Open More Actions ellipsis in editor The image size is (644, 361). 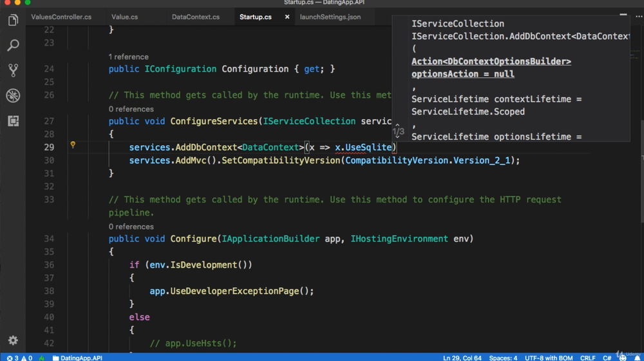click(639, 17)
